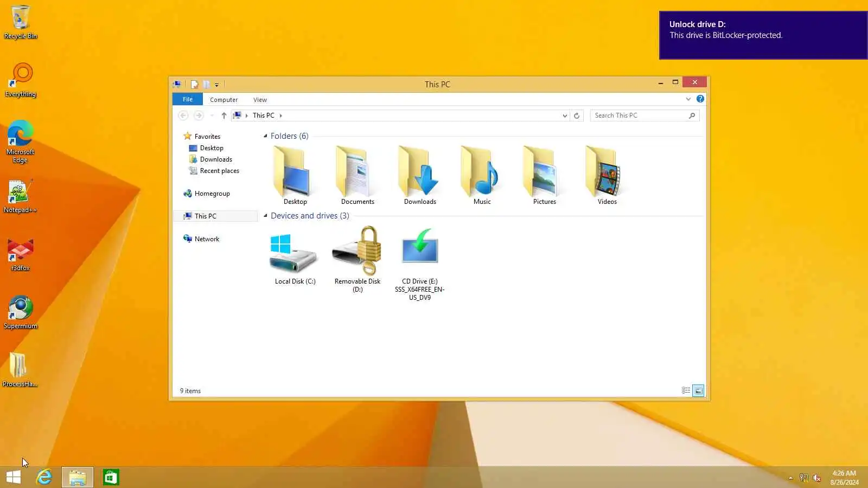
Task: Select the Supermium desktop shortcut
Action: tap(21, 312)
